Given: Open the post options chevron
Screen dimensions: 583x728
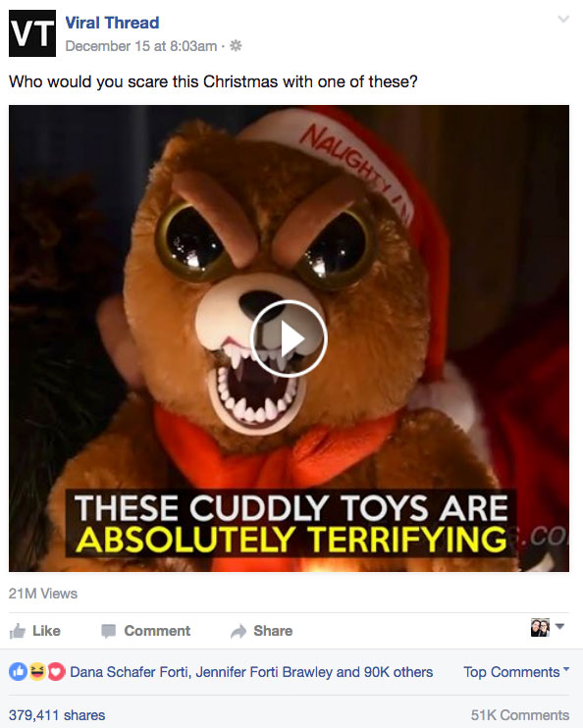Looking at the screenshot, I should (x=563, y=19).
